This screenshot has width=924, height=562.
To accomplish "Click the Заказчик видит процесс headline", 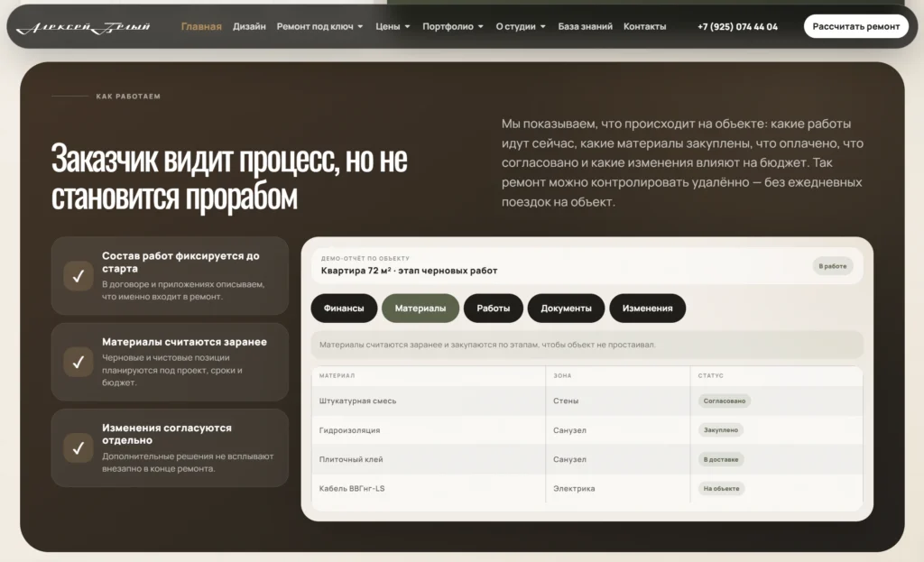I will [229, 177].
